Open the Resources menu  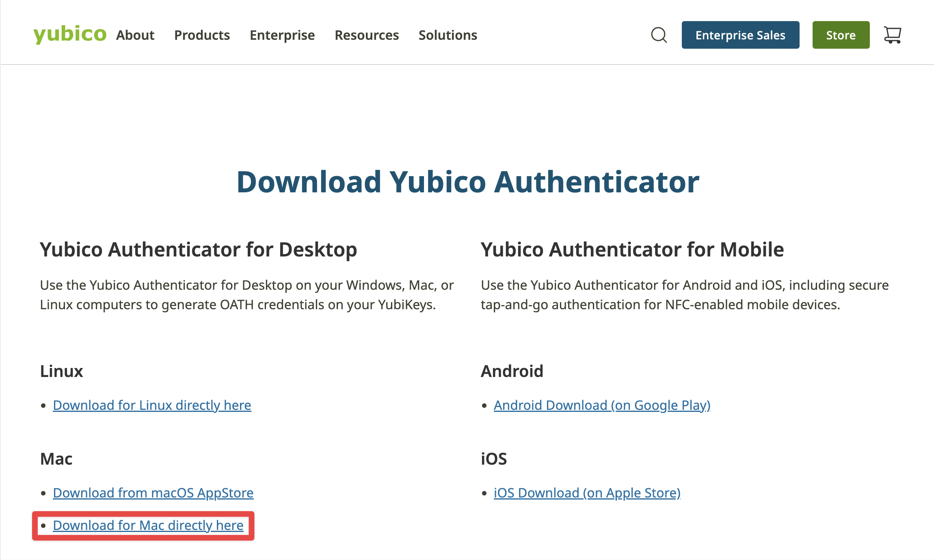(367, 35)
